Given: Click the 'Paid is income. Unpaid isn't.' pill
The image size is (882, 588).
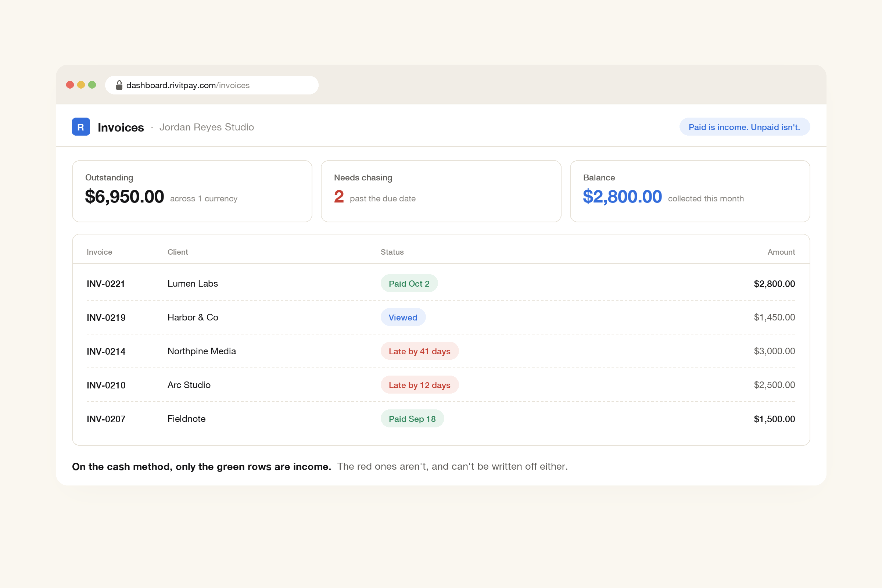Looking at the screenshot, I should pyautogui.click(x=745, y=127).
